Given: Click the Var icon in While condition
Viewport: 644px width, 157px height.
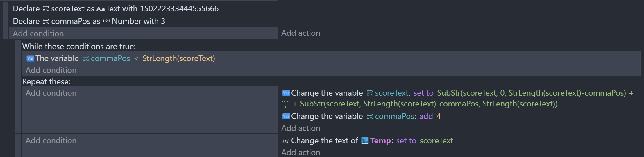Looking at the screenshot, I should pyautogui.click(x=30, y=58).
